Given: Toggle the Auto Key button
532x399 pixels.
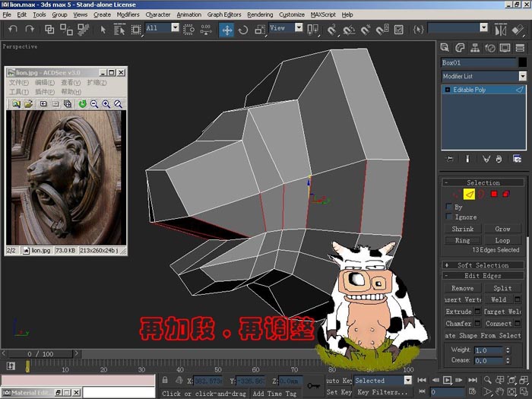Looking at the screenshot, I should point(339,380).
